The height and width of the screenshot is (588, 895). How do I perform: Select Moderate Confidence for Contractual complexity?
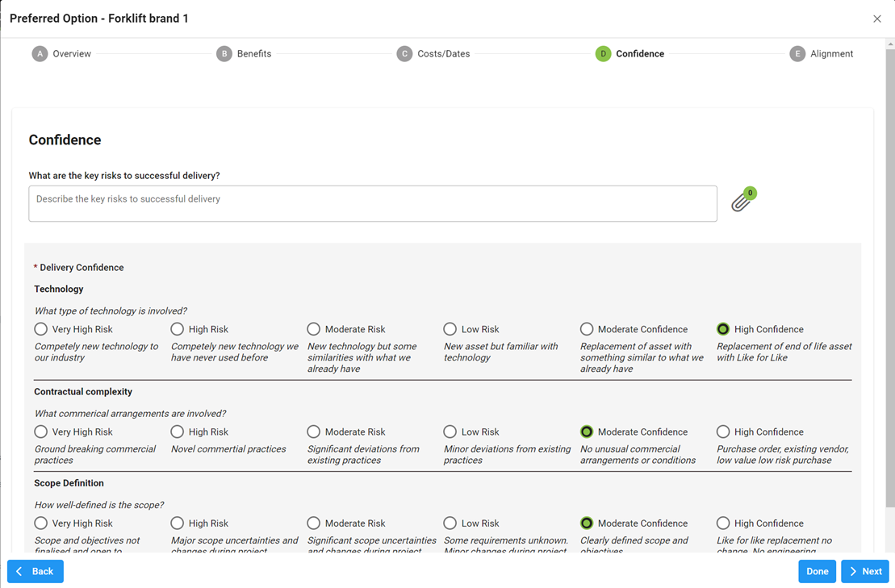point(586,432)
